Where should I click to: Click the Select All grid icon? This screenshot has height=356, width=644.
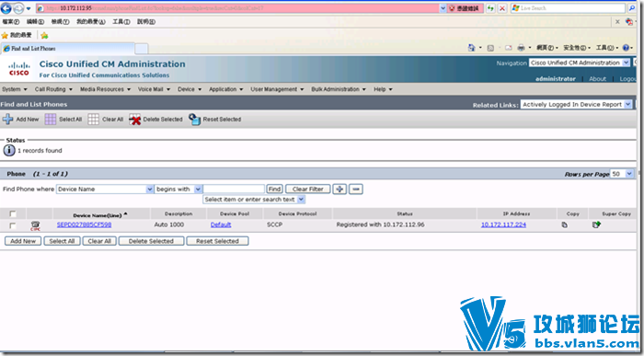coord(51,119)
